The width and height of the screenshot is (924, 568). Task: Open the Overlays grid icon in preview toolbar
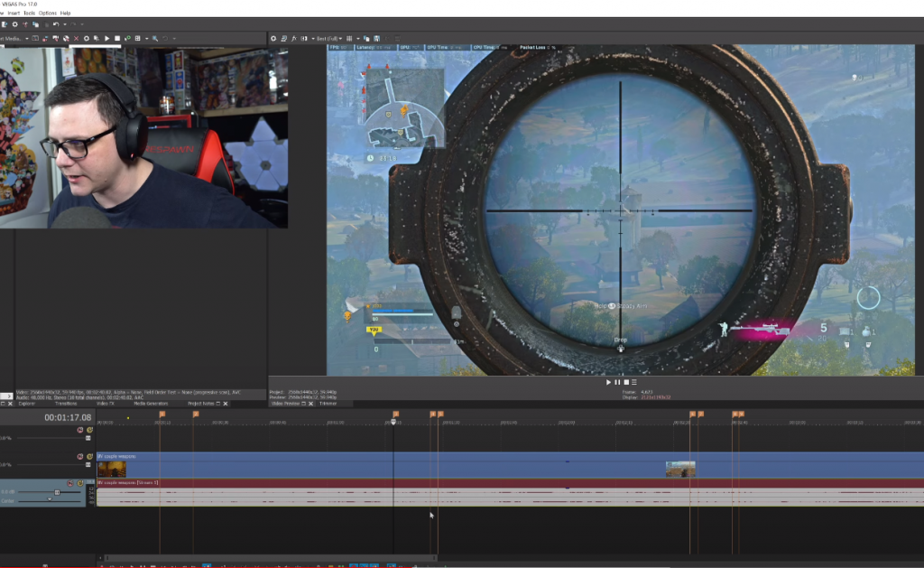coord(349,38)
